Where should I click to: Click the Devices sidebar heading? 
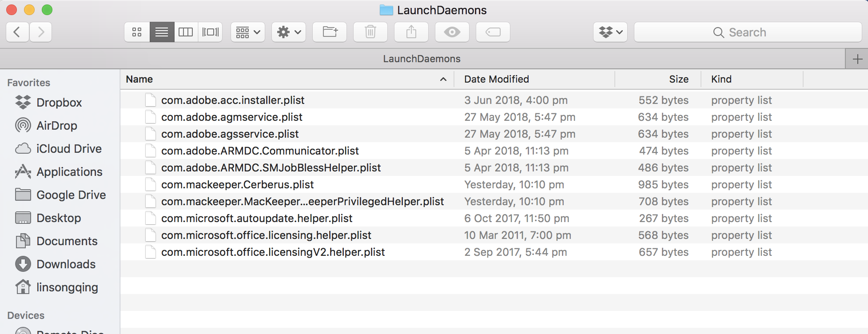point(26,315)
